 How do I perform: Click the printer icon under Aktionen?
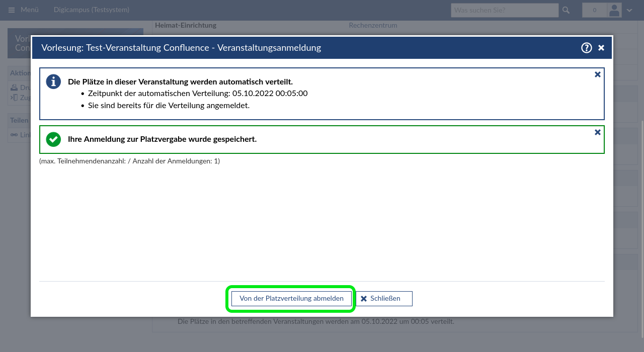[x=14, y=87]
